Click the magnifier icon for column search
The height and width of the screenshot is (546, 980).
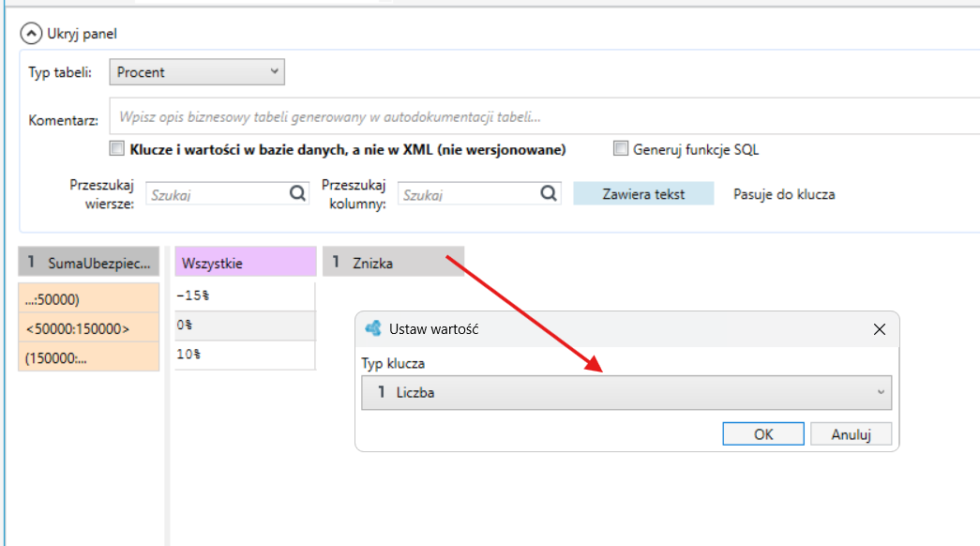549,193
